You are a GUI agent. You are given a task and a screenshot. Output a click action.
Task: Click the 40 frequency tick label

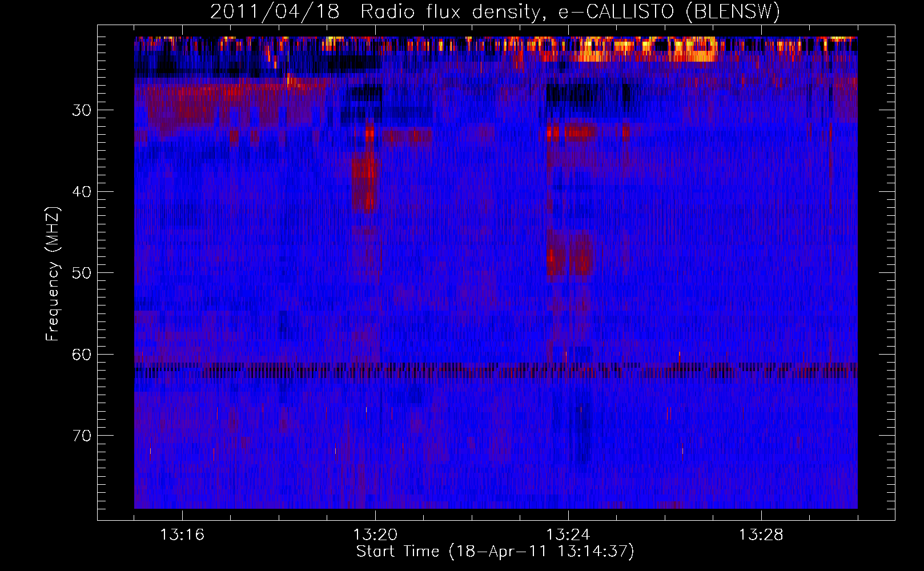[82, 192]
